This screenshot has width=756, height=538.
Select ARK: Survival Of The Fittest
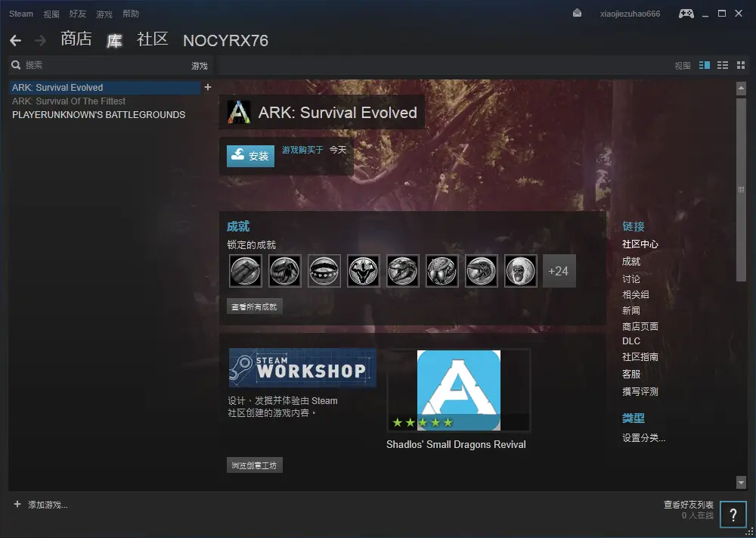(x=69, y=101)
